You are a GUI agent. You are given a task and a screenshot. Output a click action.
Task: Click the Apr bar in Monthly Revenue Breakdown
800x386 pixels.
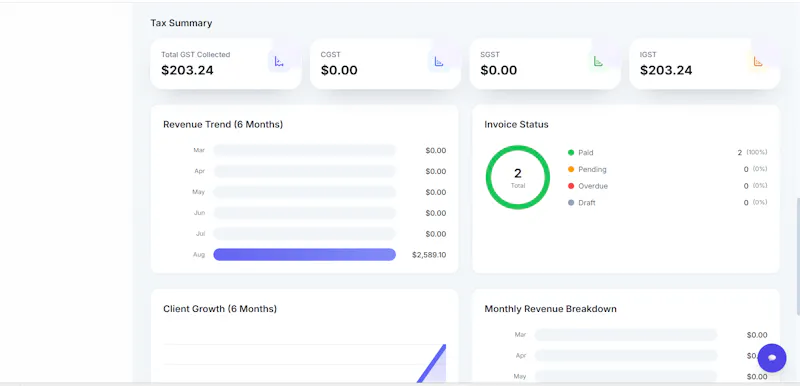[x=626, y=355]
